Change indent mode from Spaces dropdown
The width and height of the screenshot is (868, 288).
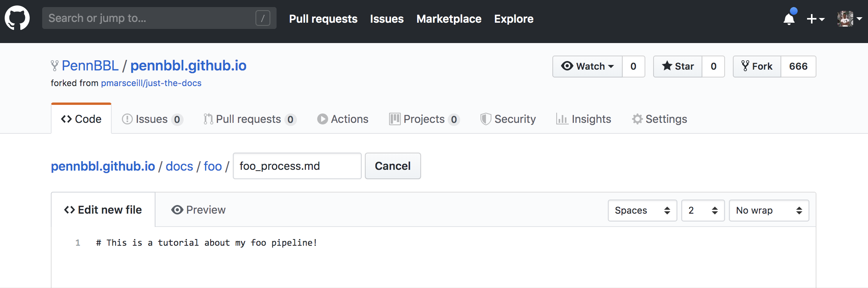[x=643, y=211]
